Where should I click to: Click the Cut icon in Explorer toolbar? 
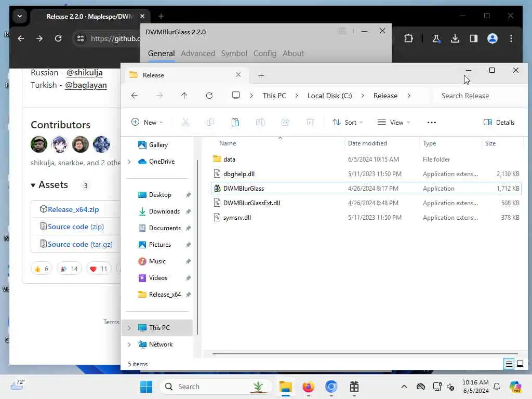pos(185,123)
